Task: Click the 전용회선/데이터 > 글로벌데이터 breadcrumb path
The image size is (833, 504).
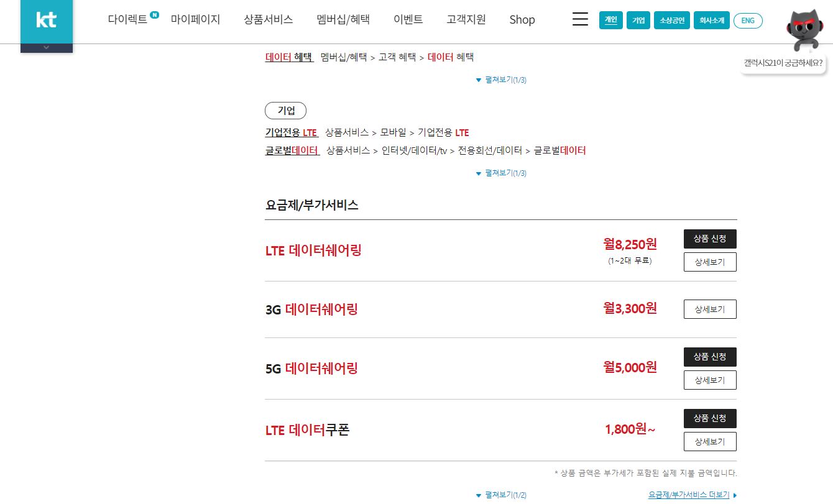Action: point(522,150)
